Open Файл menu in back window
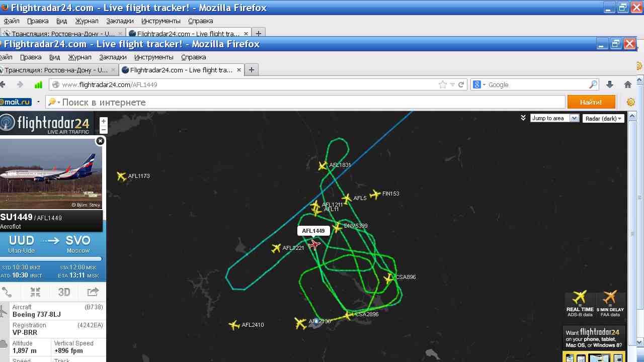The height and width of the screenshot is (362, 644). point(12,21)
